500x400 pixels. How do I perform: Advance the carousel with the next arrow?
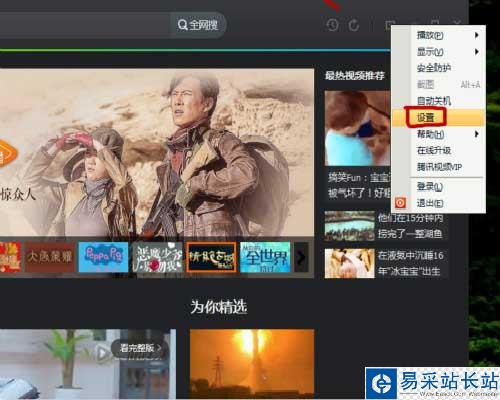pyautogui.click(x=301, y=257)
